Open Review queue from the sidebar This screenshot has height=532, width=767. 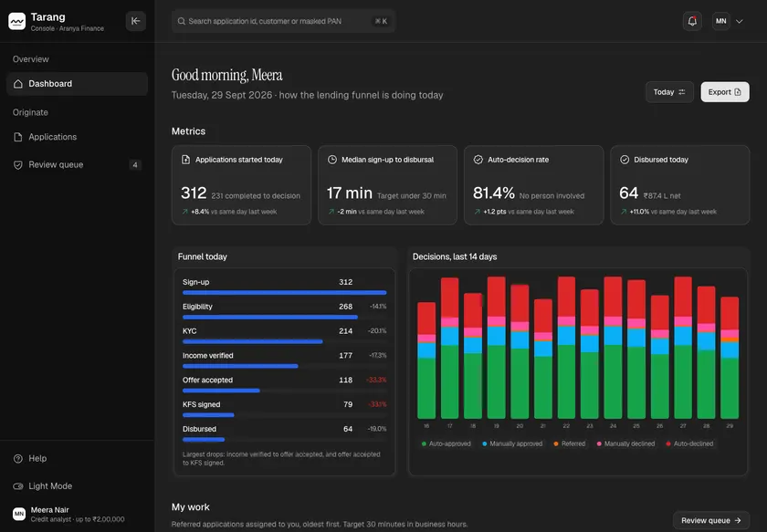pyautogui.click(x=78, y=165)
